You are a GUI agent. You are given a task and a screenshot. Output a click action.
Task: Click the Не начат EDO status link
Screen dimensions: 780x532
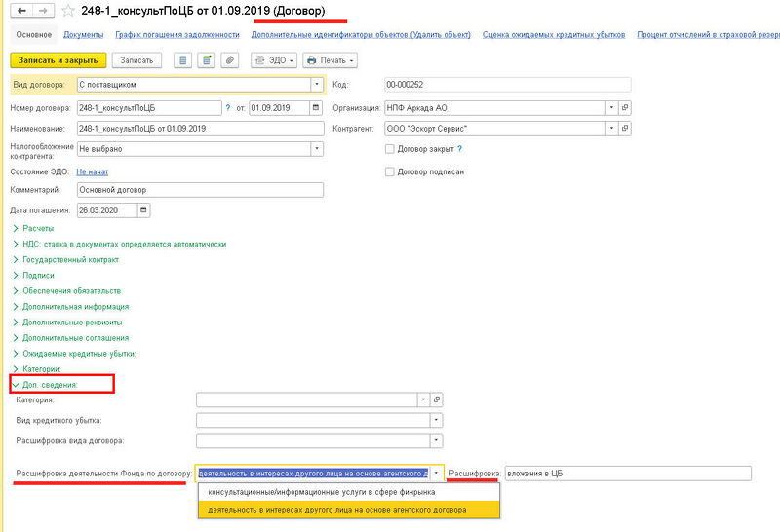tap(92, 171)
